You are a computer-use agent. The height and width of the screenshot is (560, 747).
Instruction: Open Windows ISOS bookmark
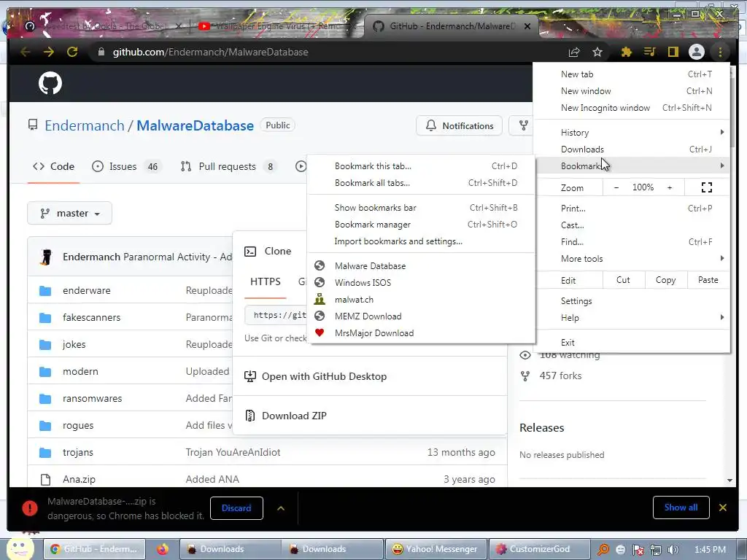click(x=422, y=283)
